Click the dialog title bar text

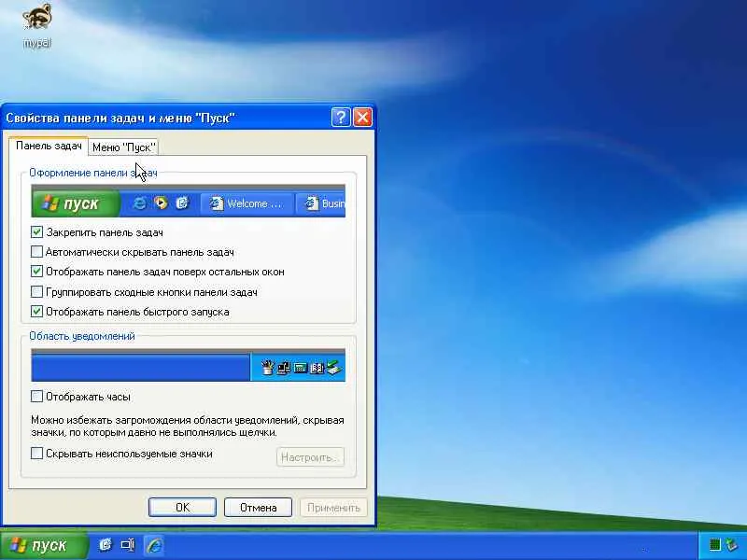coord(120,118)
